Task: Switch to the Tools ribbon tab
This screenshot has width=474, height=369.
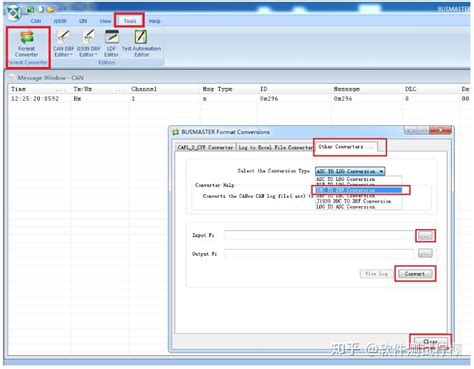Action: pyautogui.click(x=130, y=21)
